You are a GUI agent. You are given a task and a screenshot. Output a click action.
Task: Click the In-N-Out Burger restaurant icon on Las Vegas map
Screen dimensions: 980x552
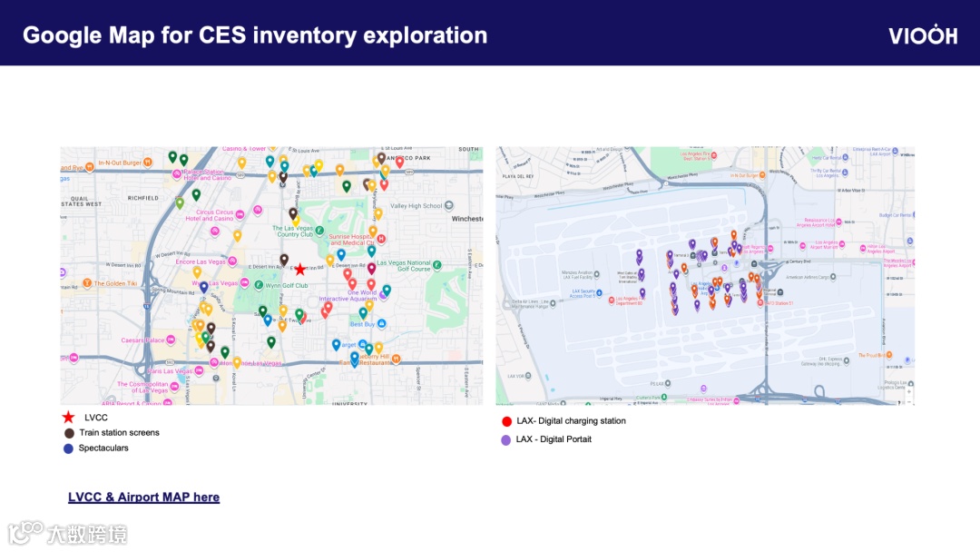[x=148, y=163]
